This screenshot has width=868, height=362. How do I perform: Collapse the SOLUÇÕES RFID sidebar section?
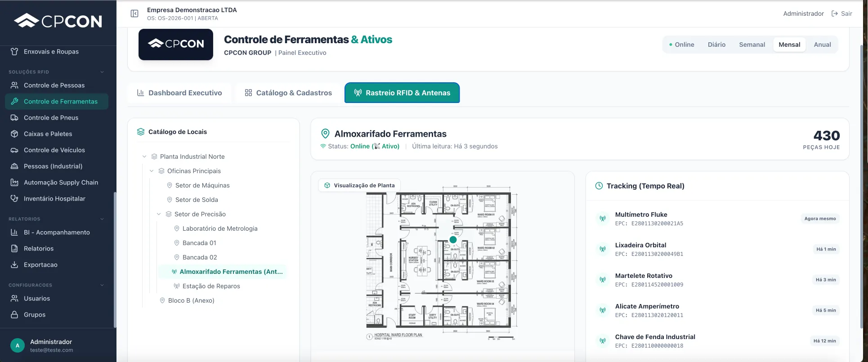point(102,72)
